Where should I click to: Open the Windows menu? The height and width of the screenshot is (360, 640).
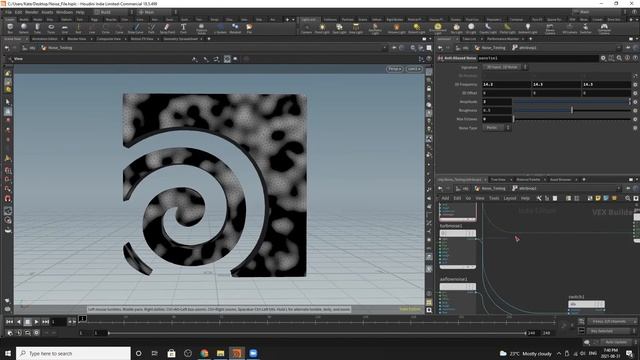coord(64,12)
